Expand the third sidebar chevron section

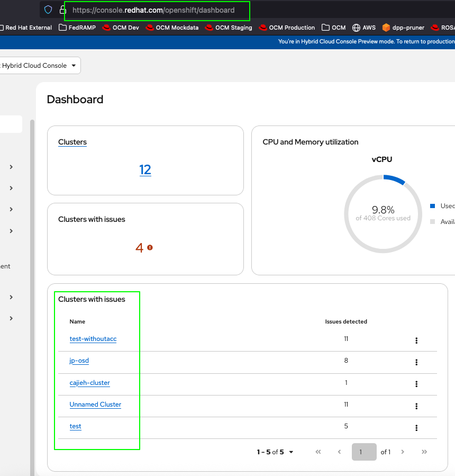tap(11, 210)
